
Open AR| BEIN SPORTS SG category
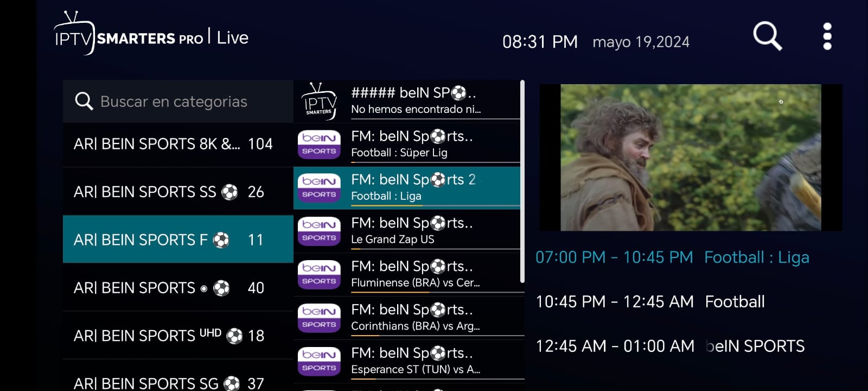(x=178, y=380)
